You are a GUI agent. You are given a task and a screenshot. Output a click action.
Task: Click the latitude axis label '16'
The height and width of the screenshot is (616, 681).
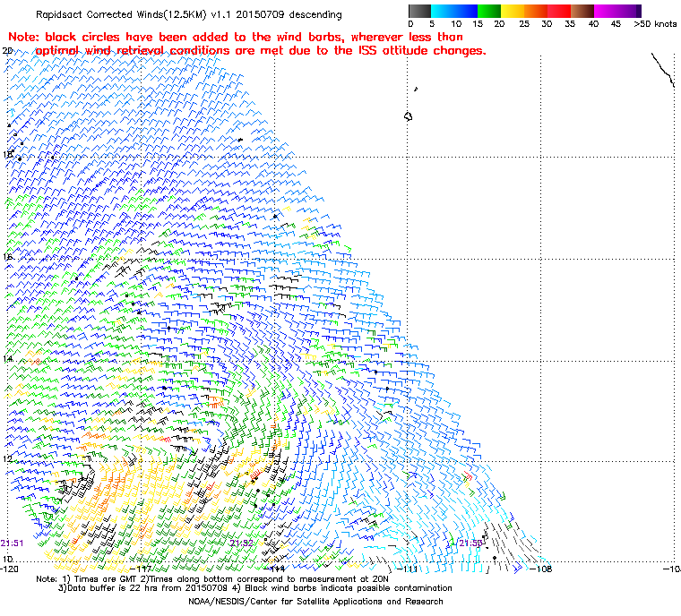[7, 257]
